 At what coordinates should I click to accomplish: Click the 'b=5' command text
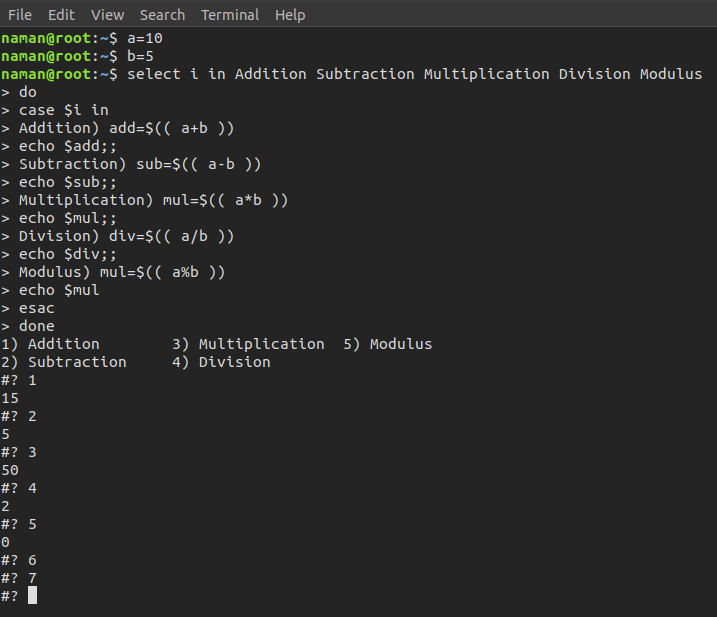140,56
